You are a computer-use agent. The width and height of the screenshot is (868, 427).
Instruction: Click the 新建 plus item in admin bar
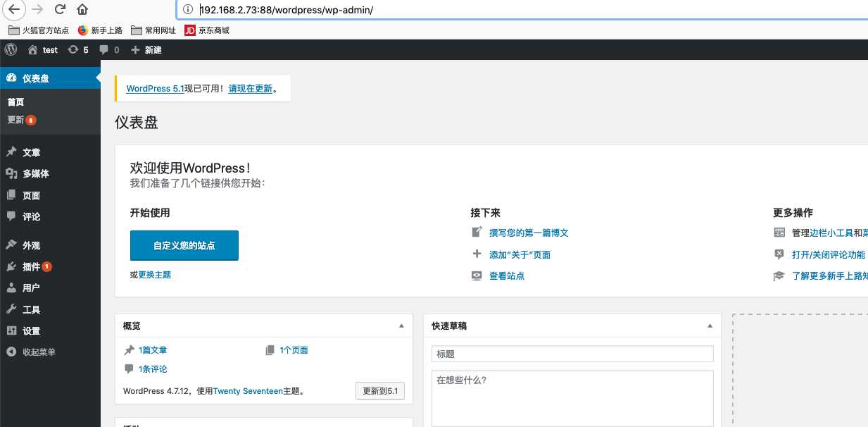146,50
